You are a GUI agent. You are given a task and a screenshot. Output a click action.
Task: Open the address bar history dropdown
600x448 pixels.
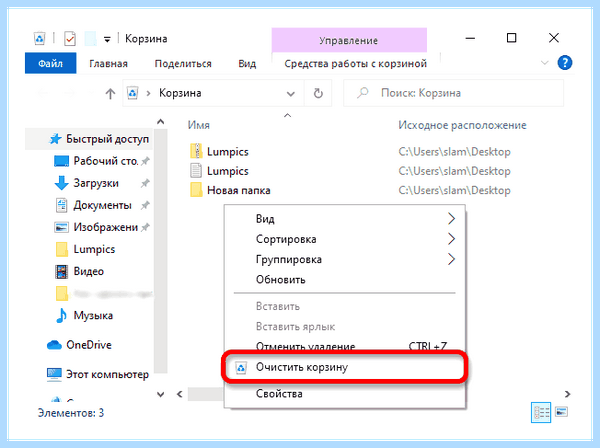coord(291,94)
